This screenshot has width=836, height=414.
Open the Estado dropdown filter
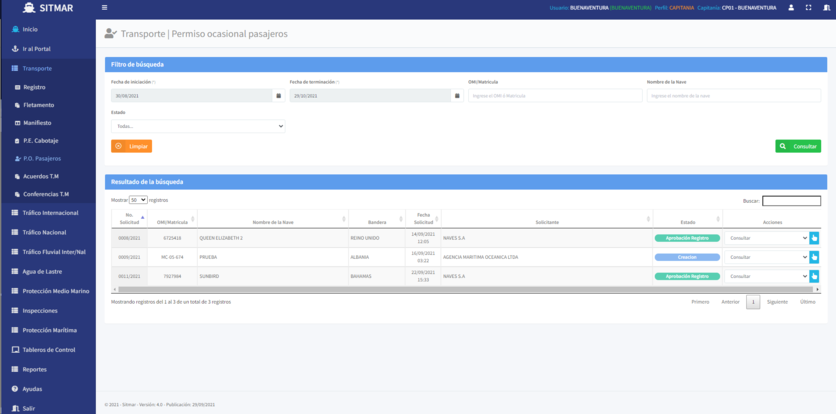click(198, 126)
